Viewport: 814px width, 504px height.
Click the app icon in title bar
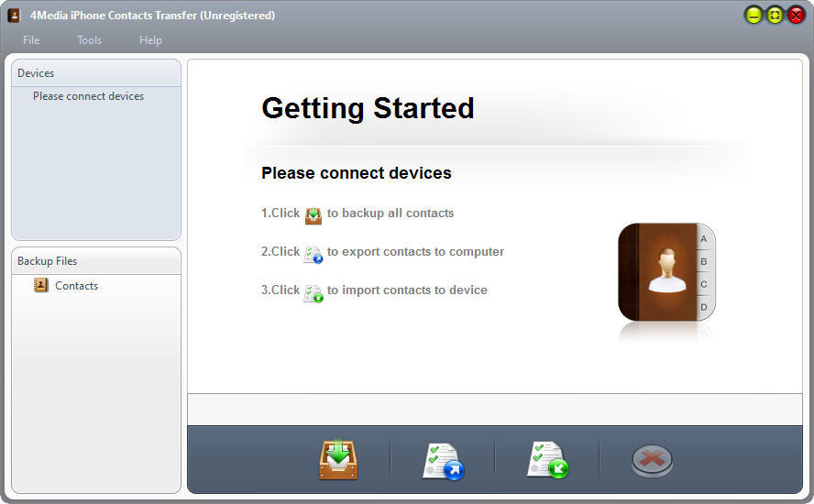tap(15, 15)
